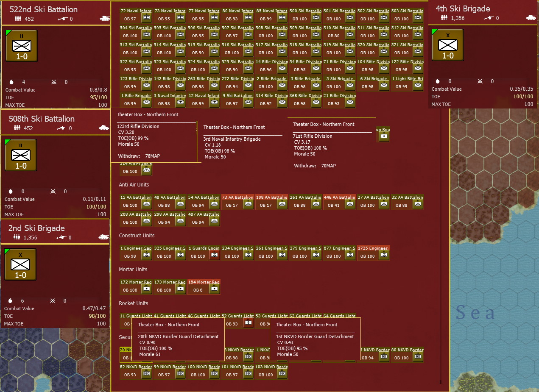Click the rocket icon on 52 Guards Light card
The width and height of the screenshot is (539, 392).
[249, 323]
